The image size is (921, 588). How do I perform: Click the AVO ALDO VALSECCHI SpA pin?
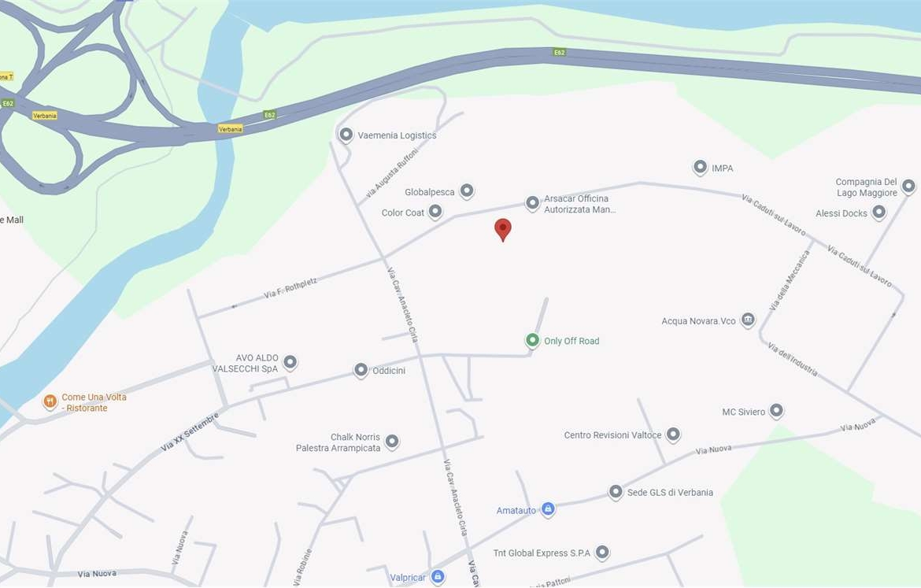click(290, 362)
